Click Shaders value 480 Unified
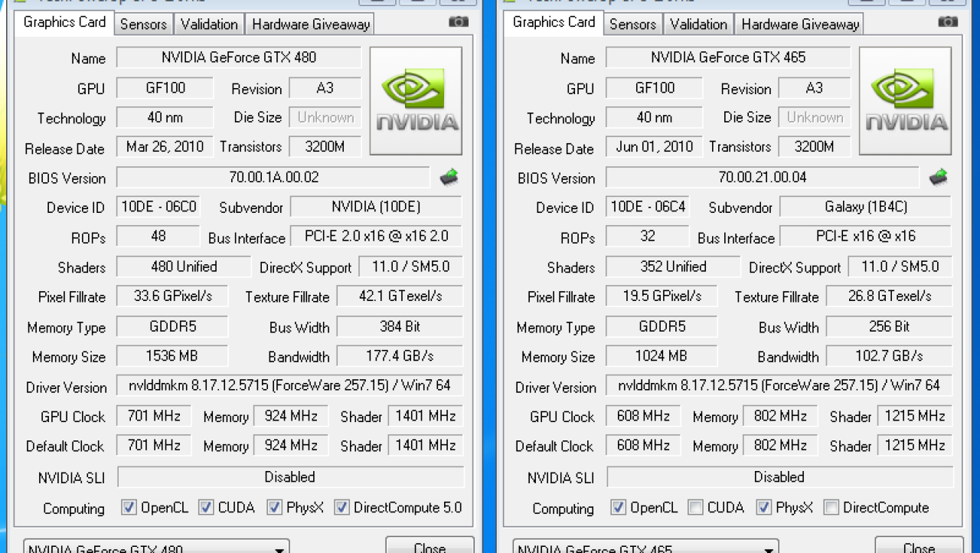This screenshot has width=980, height=553. [184, 267]
